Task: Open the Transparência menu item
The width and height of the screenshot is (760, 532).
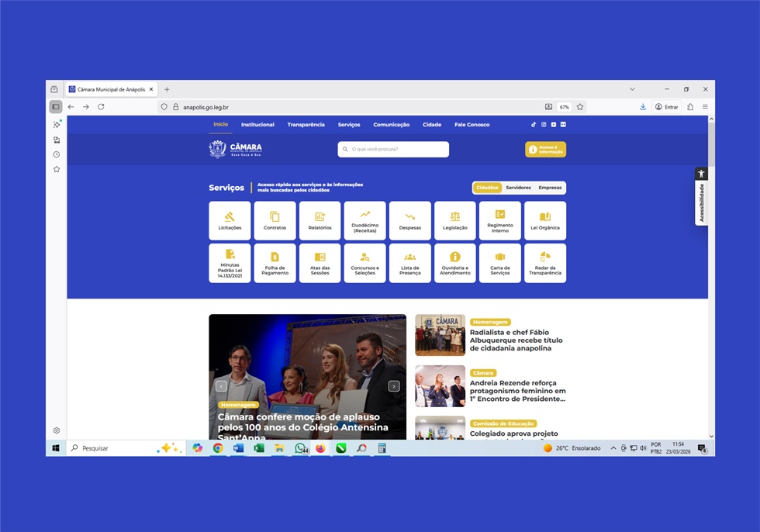Action: (x=306, y=125)
